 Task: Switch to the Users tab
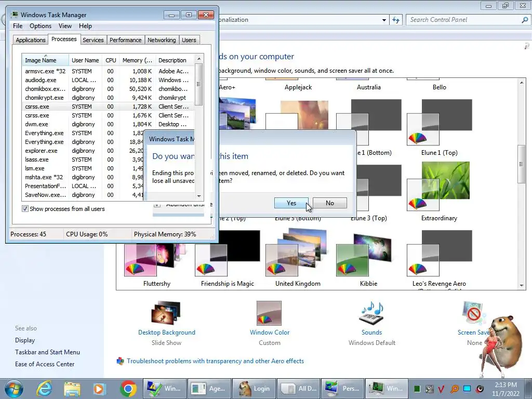point(189,40)
